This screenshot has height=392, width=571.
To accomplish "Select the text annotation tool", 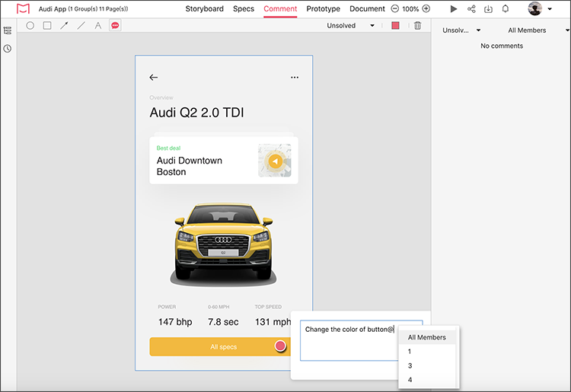I will (x=98, y=25).
